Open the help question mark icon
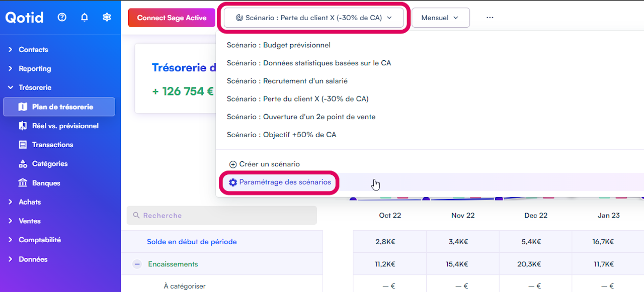The height and width of the screenshot is (292, 644). tap(62, 17)
